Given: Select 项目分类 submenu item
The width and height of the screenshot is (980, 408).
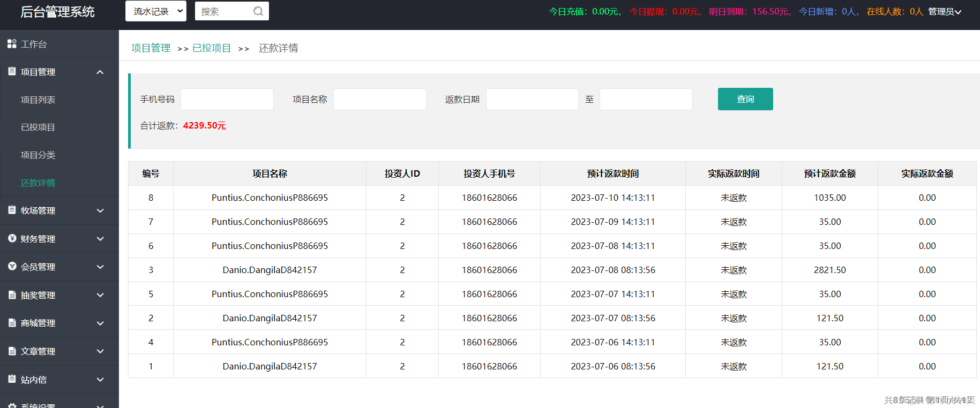Looking at the screenshot, I should [38, 155].
